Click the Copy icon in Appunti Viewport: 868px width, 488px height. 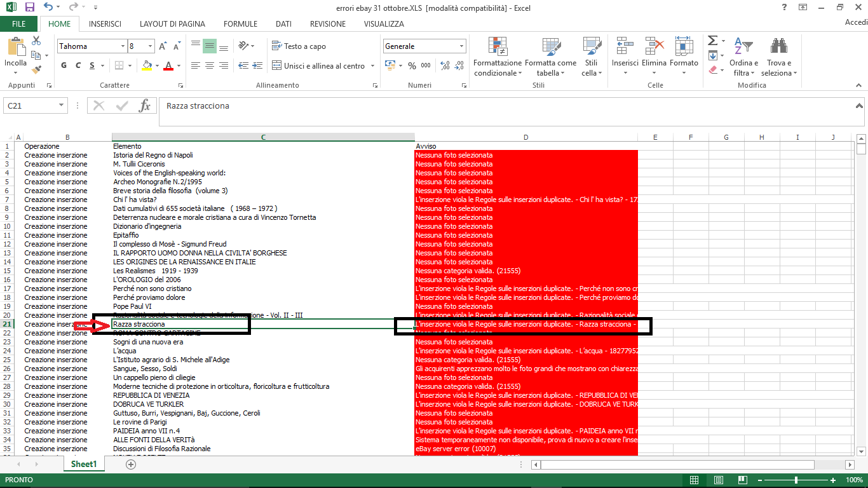click(x=36, y=55)
